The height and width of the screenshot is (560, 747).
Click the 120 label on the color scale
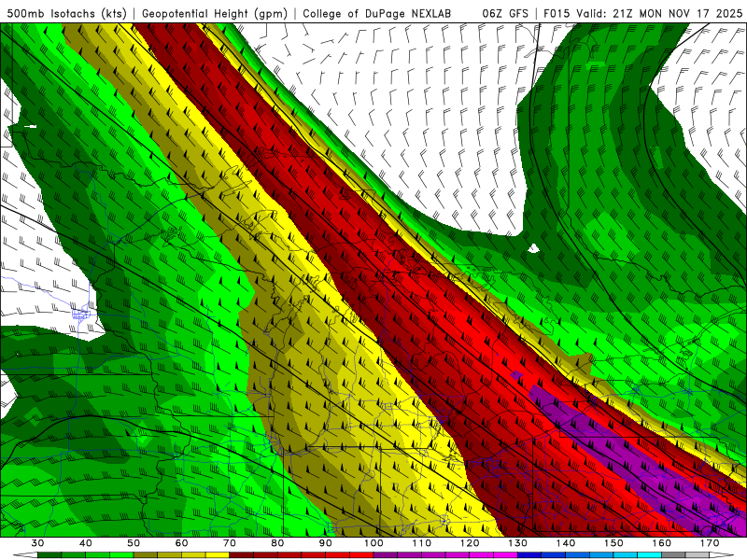(470, 543)
